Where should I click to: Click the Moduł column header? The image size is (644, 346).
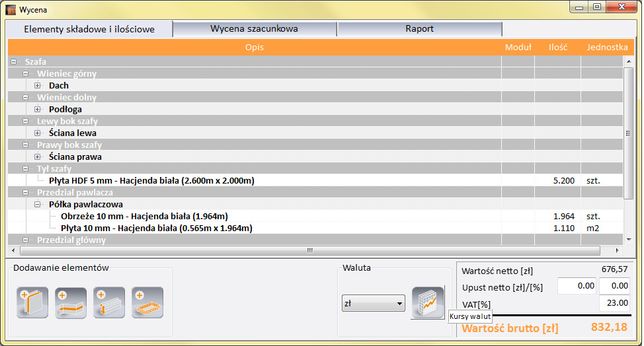tap(518, 47)
